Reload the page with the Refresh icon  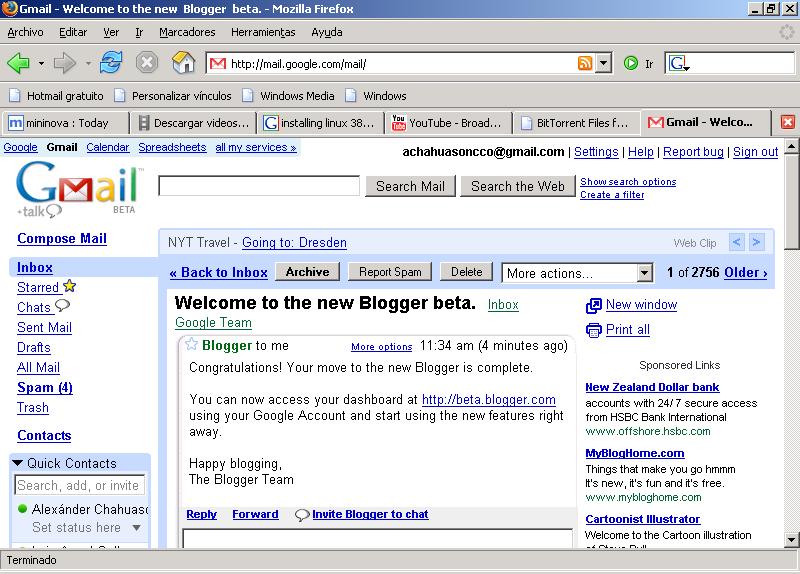click(x=111, y=63)
